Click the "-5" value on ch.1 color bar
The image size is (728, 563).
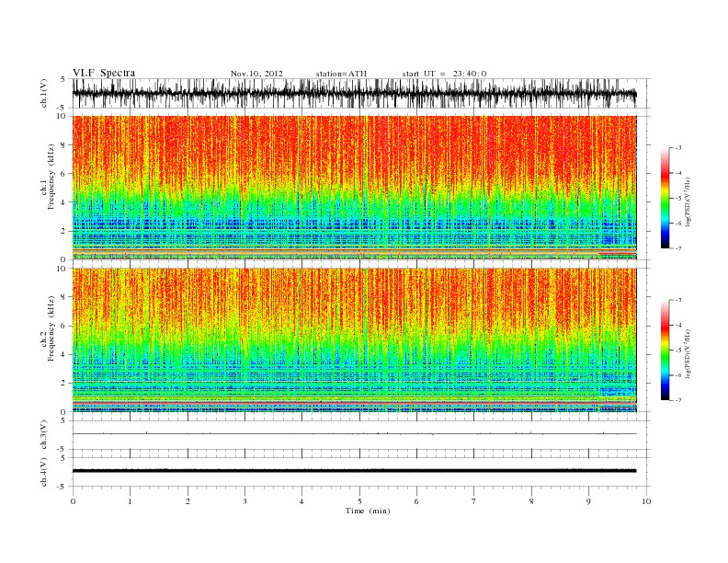pos(678,199)
